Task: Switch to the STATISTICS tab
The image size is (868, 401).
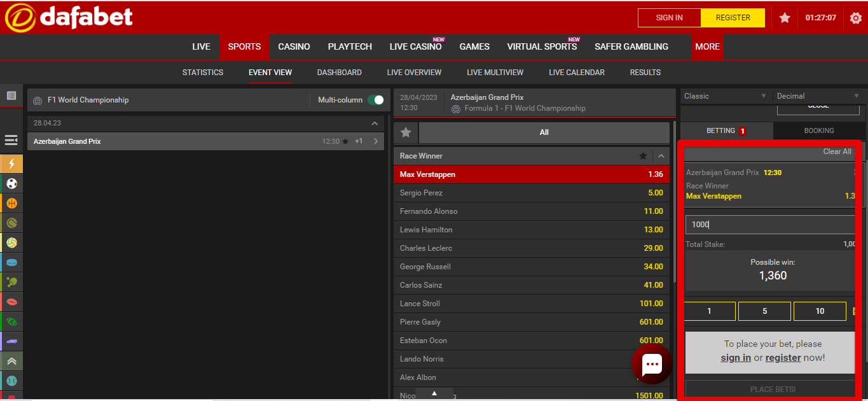Action: pyautogui.click(x=203, y=73)
